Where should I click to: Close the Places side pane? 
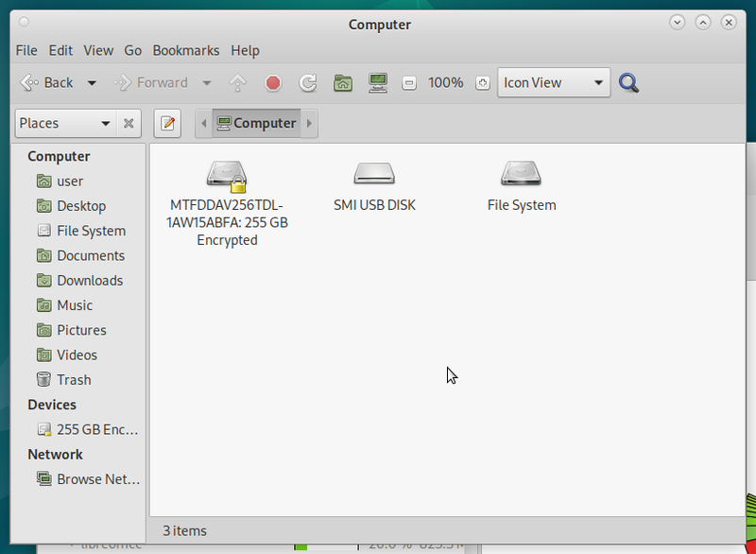(x=129, y=123)
